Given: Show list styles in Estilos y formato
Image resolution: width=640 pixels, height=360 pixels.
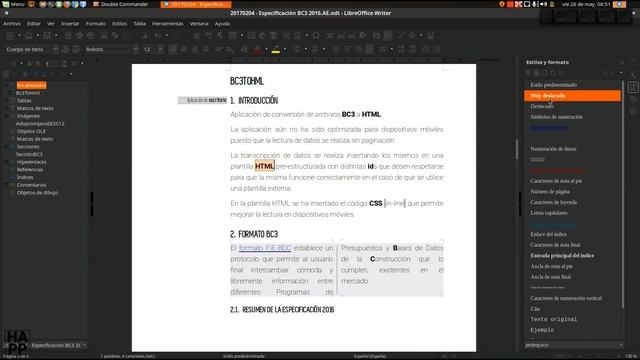Looking at the screenshot, I should pos(561,73).
